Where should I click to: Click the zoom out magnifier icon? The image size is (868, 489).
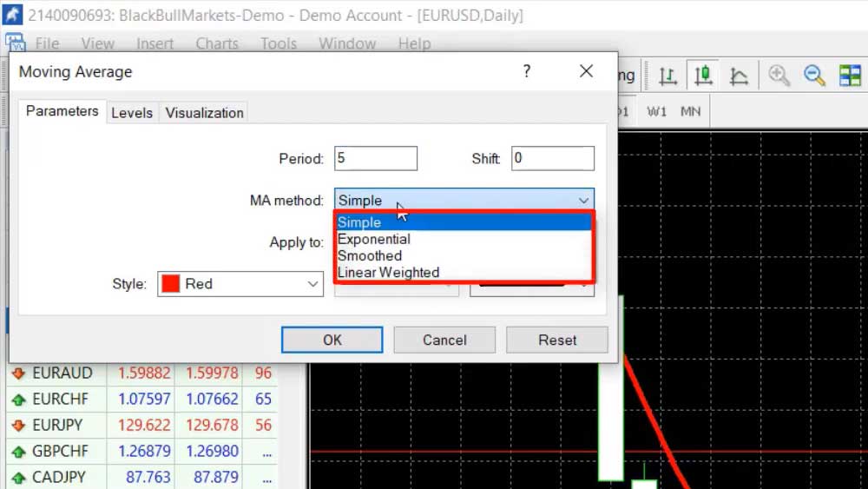pyautogui.click(x=814, y=76)
